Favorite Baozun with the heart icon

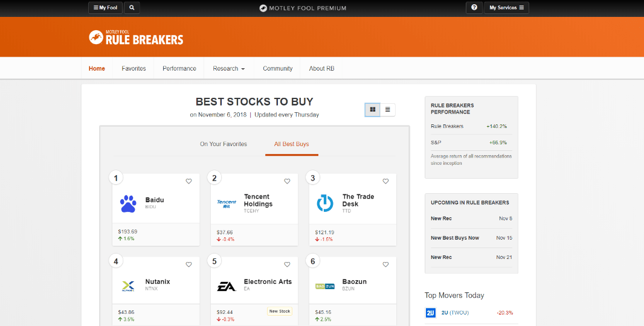click(385, 264)
